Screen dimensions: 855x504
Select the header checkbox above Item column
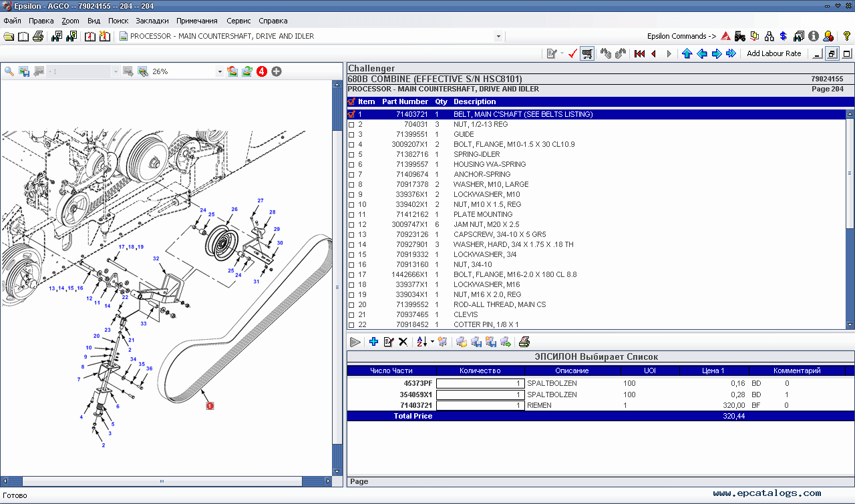[351, 101]
